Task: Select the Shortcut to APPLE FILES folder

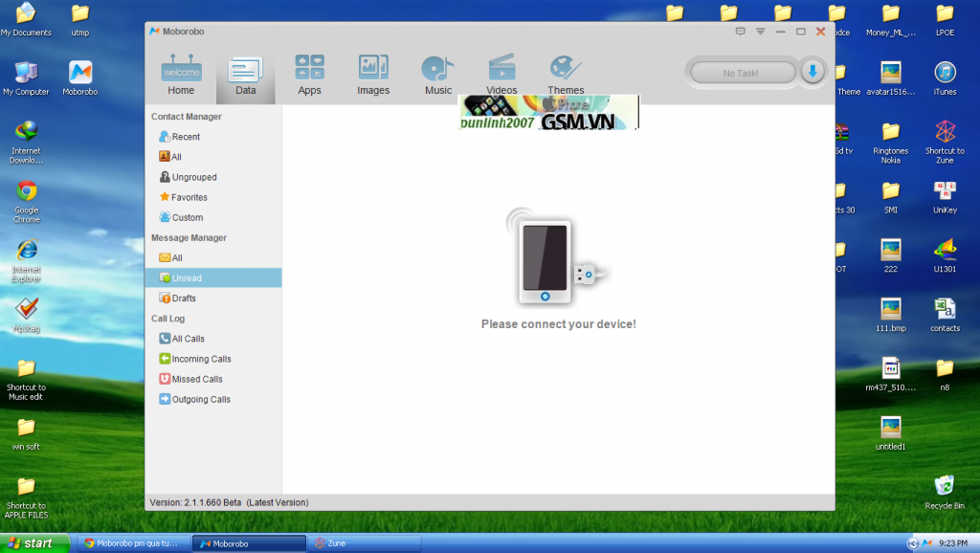Action: (26, 498)
